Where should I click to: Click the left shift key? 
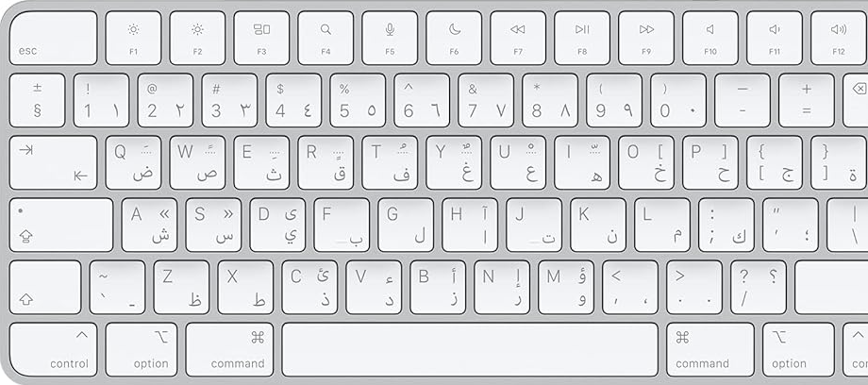tap(45, 288)
